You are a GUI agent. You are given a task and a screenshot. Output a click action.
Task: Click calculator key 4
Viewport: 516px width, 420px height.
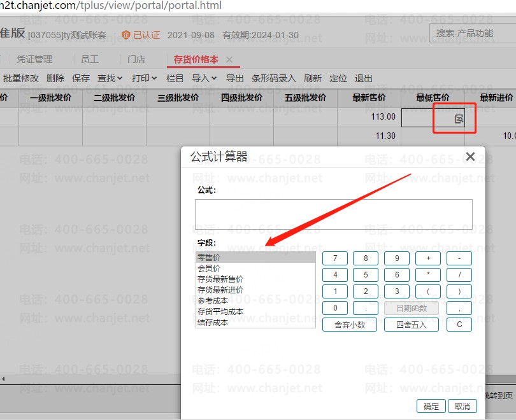click(x=335, y=275)
